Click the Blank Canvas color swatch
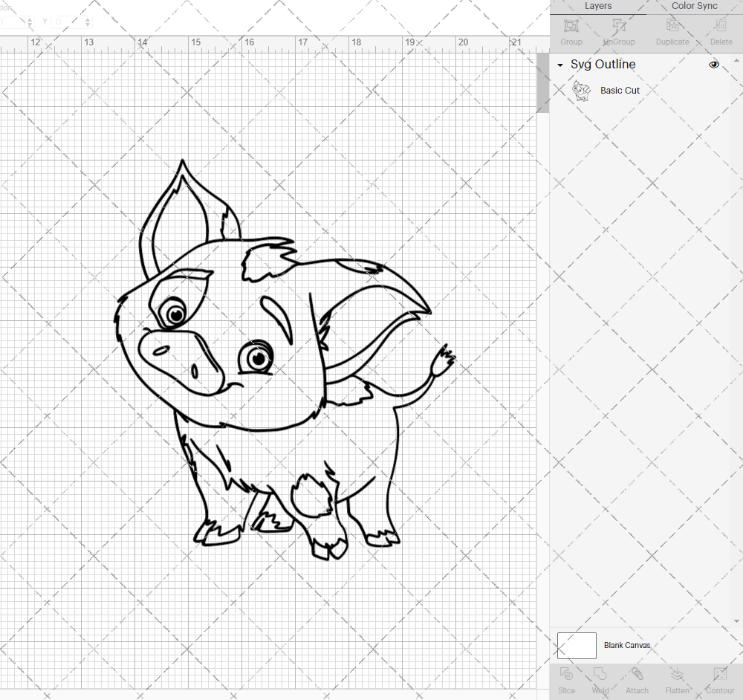This screenshot has height=700, width=743. (x=576, y=645)
